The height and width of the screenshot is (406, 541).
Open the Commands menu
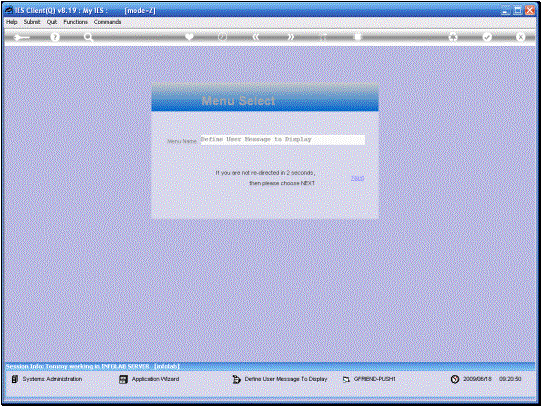(107, 22)
